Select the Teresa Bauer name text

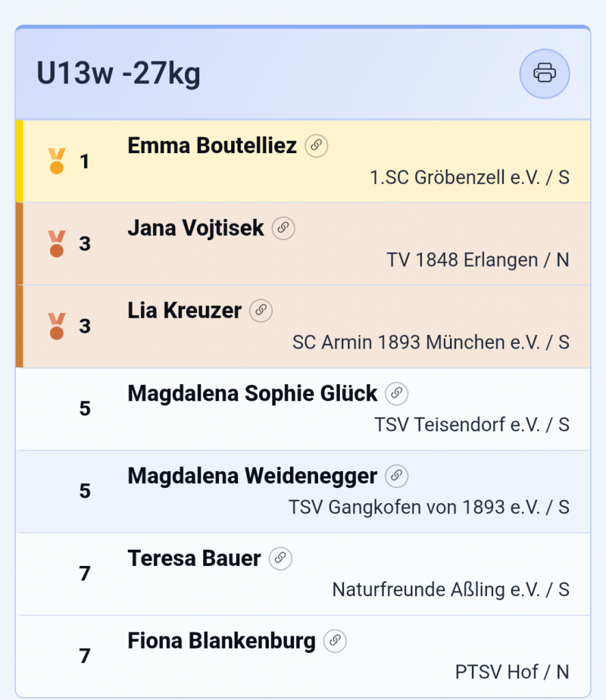pyautogui.click(x=194, y=558)
